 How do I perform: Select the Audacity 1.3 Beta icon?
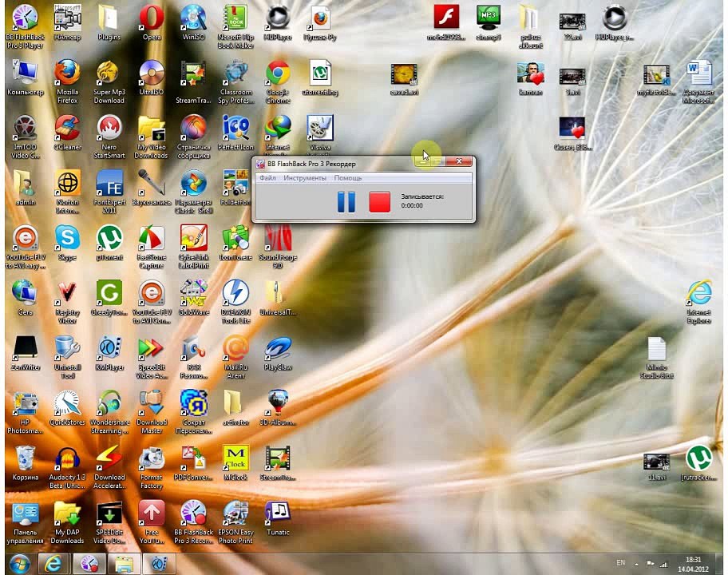(x=67, y=467)
